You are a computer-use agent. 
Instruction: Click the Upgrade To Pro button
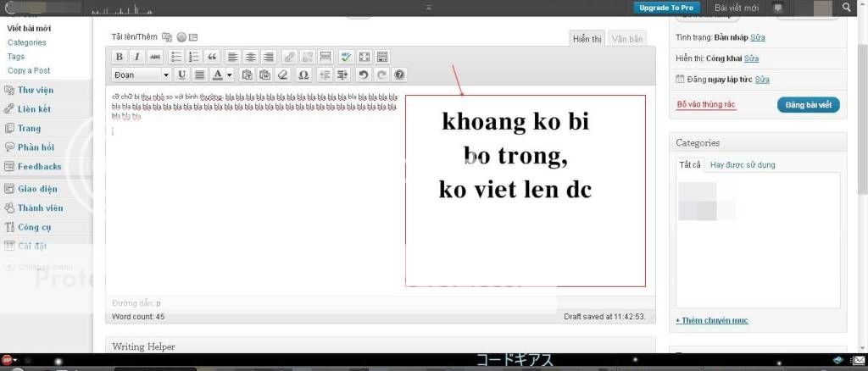667,8
